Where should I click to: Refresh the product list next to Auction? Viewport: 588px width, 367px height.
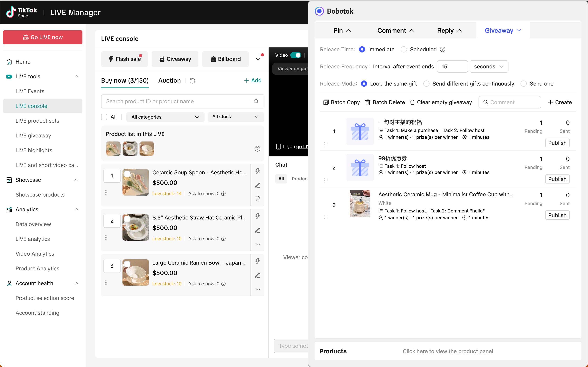click(192, 81)
